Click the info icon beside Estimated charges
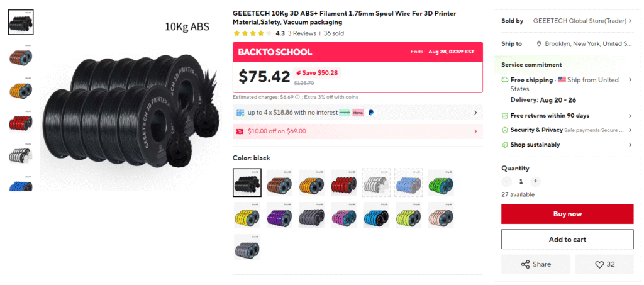 tap(297, 98)
